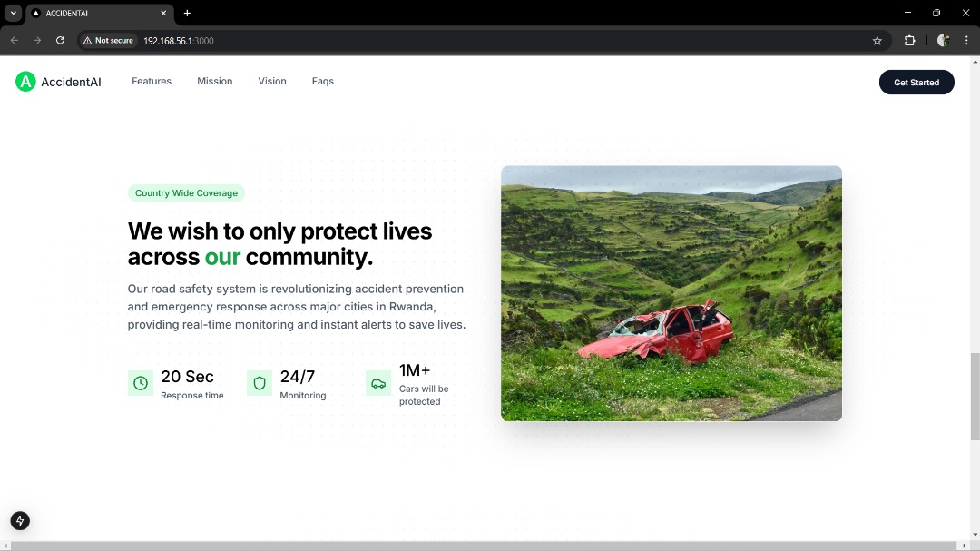This screenshot has height=551, width=980.
Task: Select the ACCIDENTAI browser tab
Action: (100, 13)
